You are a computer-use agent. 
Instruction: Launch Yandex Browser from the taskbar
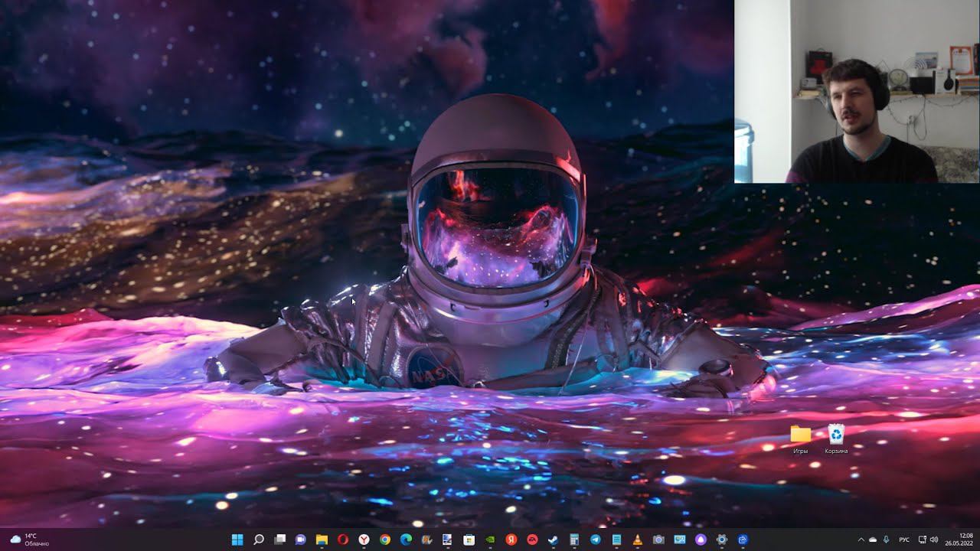pos(364,540)
